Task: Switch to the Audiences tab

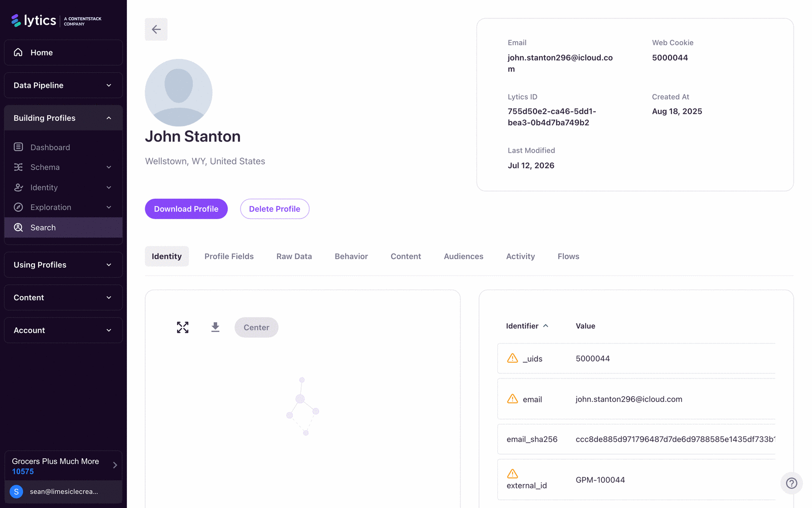Action: [x=463, y=257]
